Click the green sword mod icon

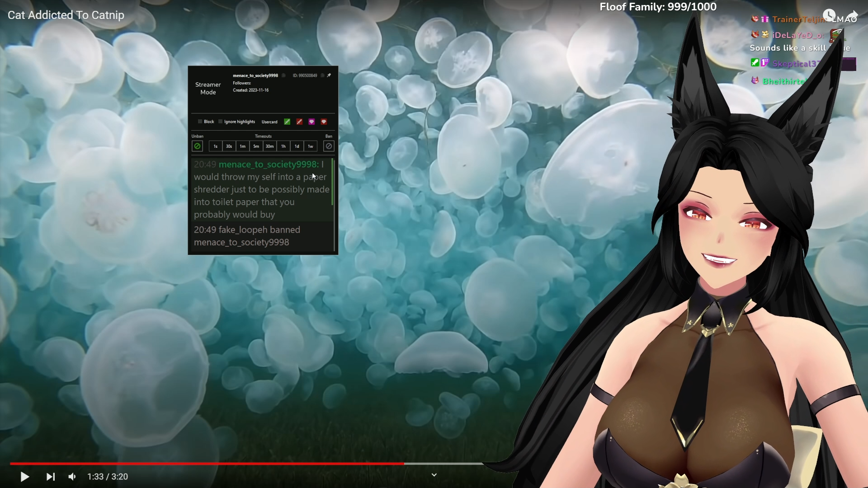tap(287, 122)
